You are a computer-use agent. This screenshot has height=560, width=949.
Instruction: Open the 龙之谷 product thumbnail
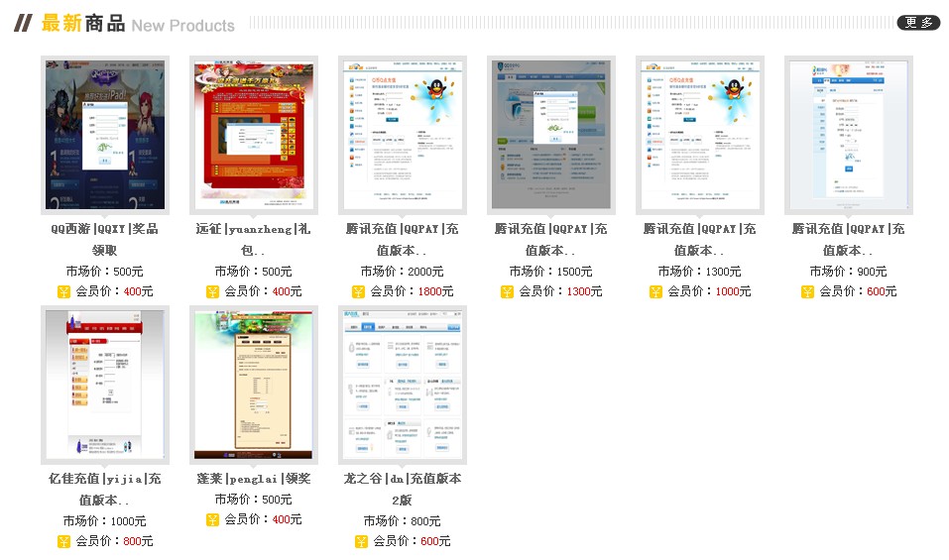[x=403, y=385]
